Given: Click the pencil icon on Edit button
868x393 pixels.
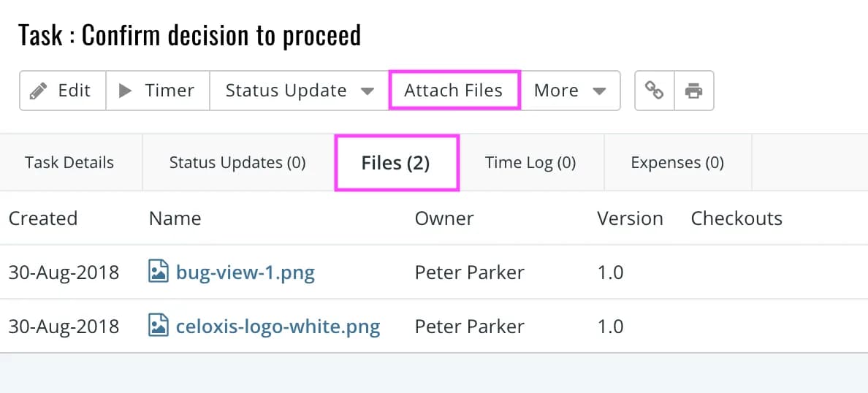Looking at the screenshot, I should (x=38, y=91).
